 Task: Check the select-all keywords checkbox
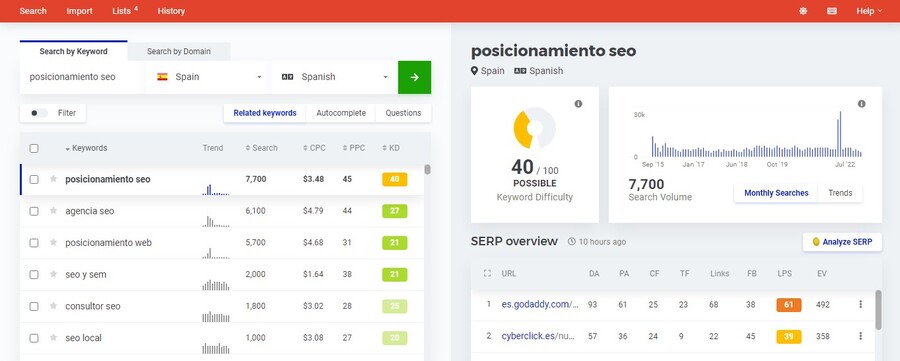[34, 148]
